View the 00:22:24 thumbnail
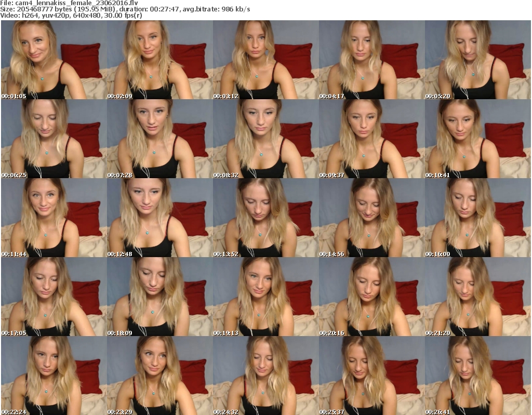 pos(54,376)
